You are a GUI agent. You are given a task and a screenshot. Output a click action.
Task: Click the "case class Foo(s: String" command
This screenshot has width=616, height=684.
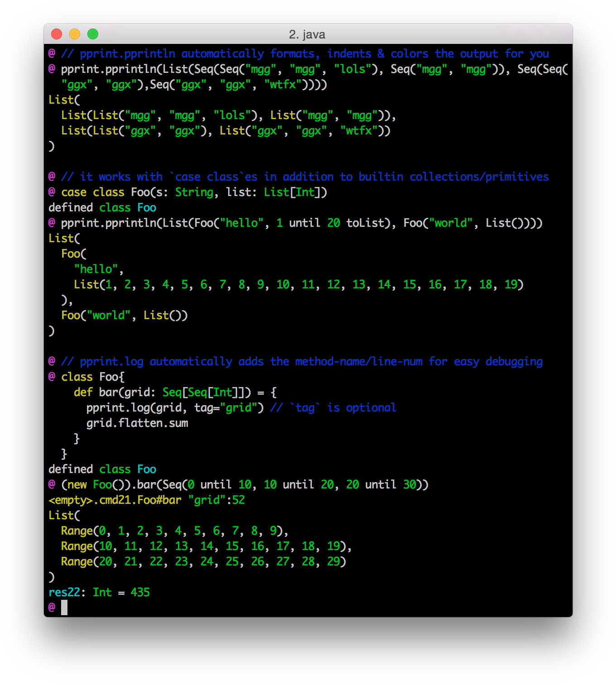click(x=194, y=192)
